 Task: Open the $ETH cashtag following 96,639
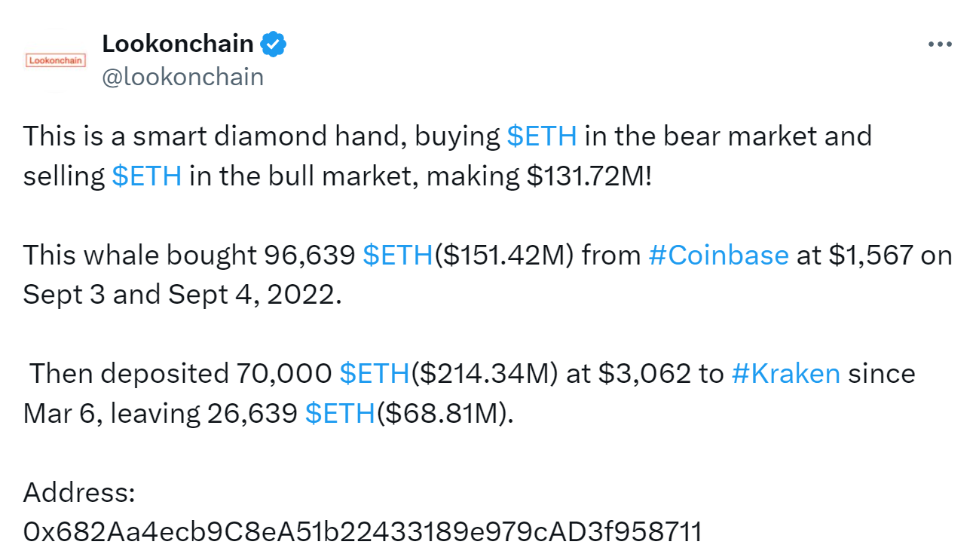(398, 255)
